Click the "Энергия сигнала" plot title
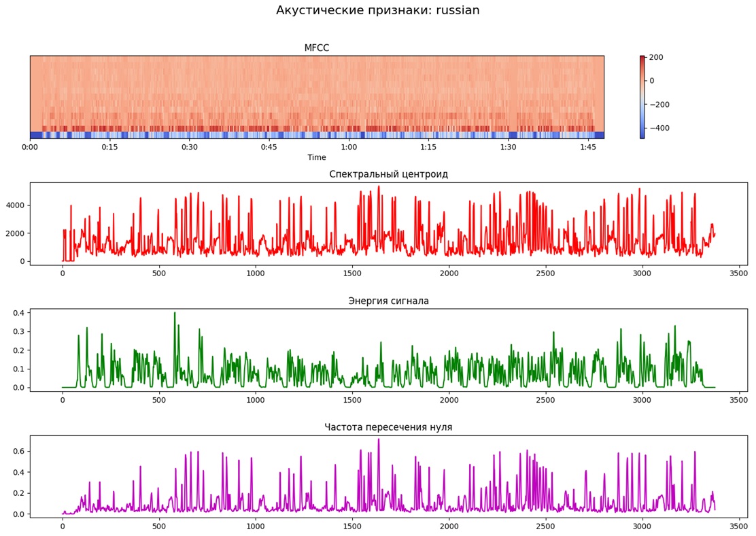The width and height of the screenshot is (756, 536). tap(388, 301)
